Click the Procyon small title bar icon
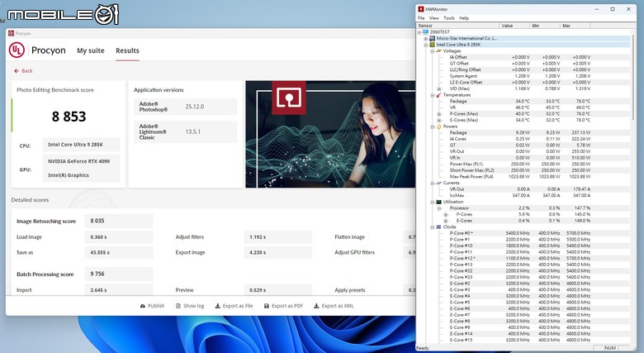Viewport: 644px width, 353px height. click(x=11, y=33)
